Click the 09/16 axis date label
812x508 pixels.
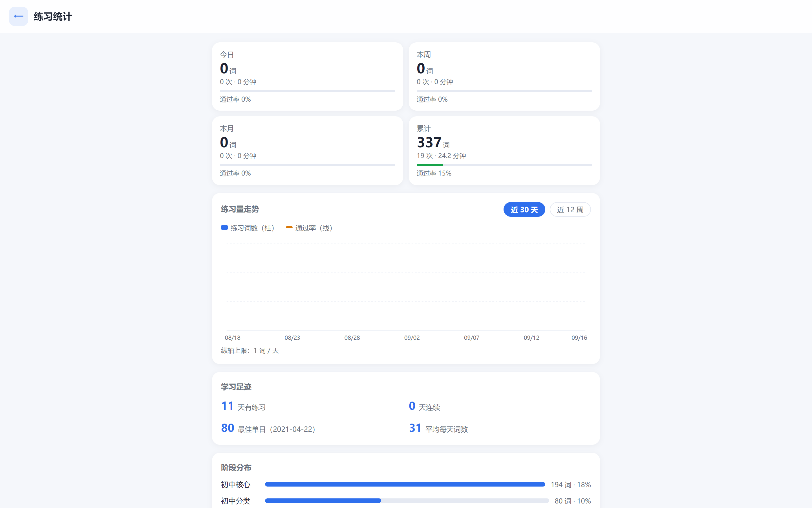(x=579, y=338)
